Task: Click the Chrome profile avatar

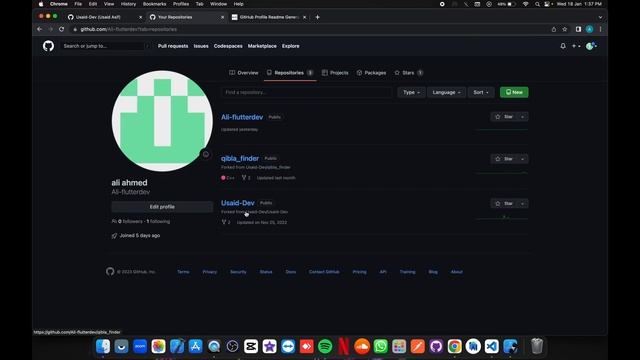Action: (589, 29)
